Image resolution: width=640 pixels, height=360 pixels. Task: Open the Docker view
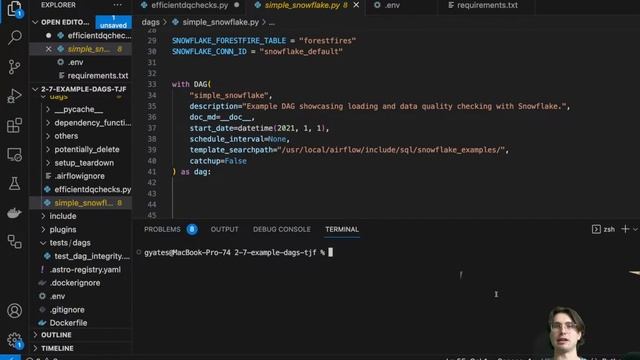[14, 213]
